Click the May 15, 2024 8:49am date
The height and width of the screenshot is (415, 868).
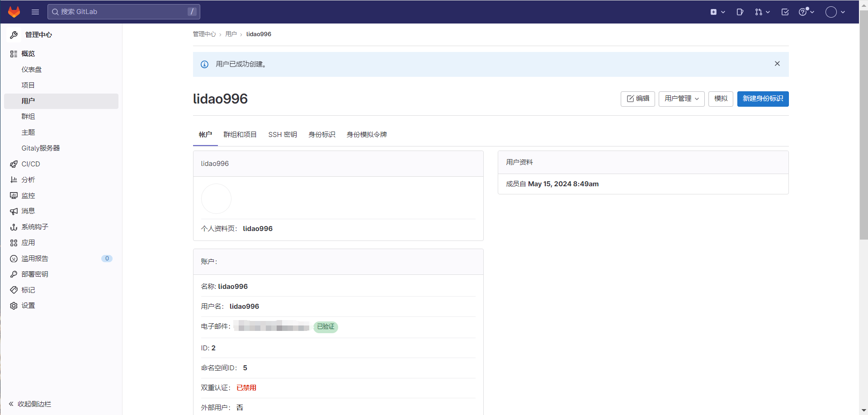click(563, 184)
